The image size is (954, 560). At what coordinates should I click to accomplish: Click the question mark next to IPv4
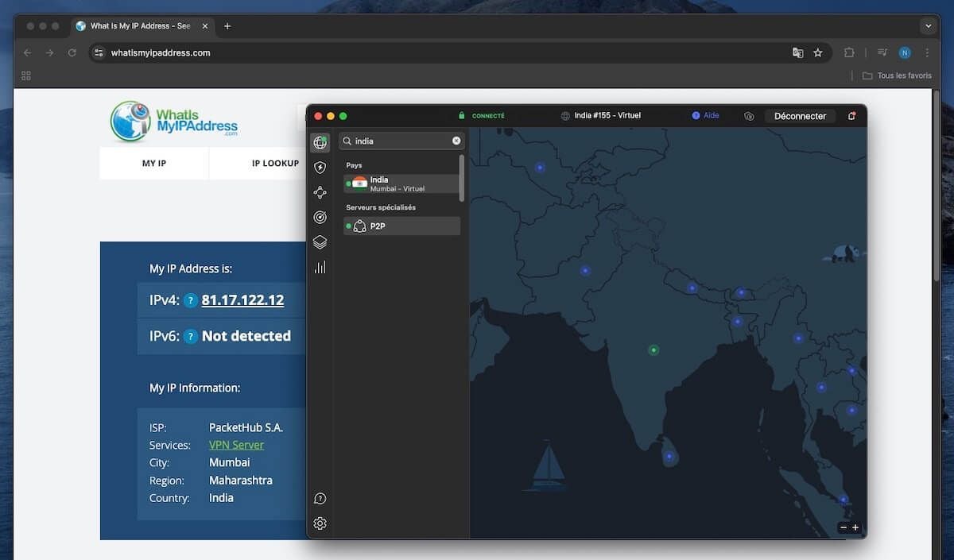pos(191,300)
